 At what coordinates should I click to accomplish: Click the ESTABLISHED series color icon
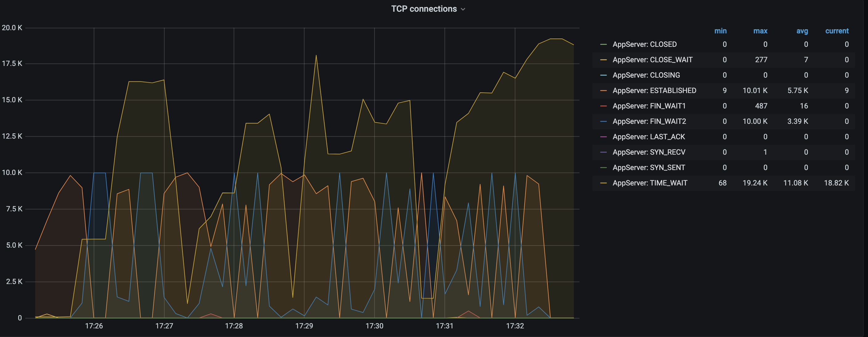click(603, 91)
